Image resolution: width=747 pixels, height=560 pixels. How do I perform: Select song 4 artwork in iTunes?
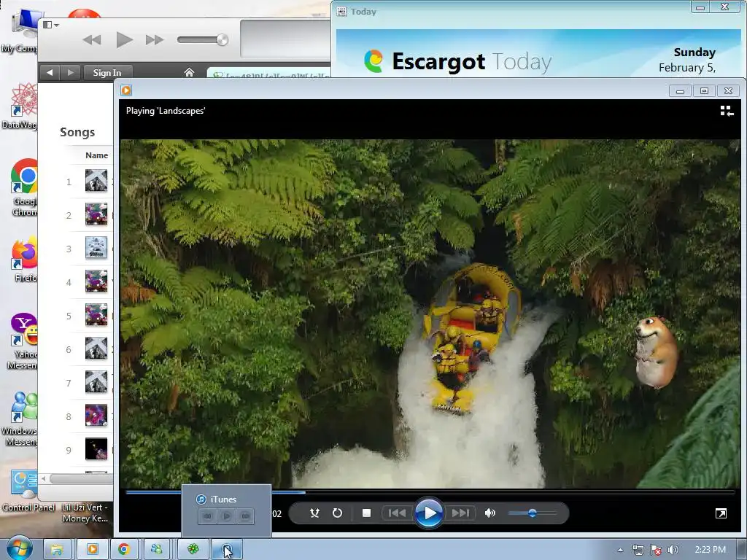point(96,281)
